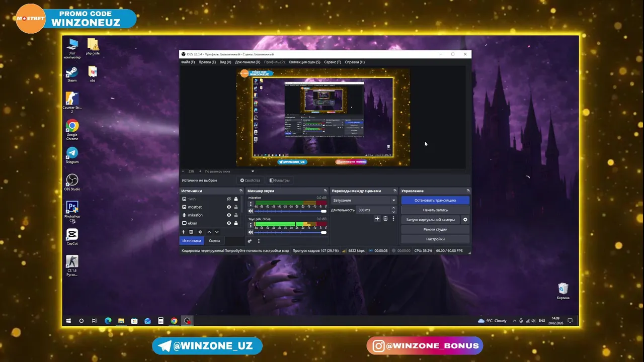The image size is (644, 362).
Task: Switch to the Sources tab
Action: coord(192,241)
